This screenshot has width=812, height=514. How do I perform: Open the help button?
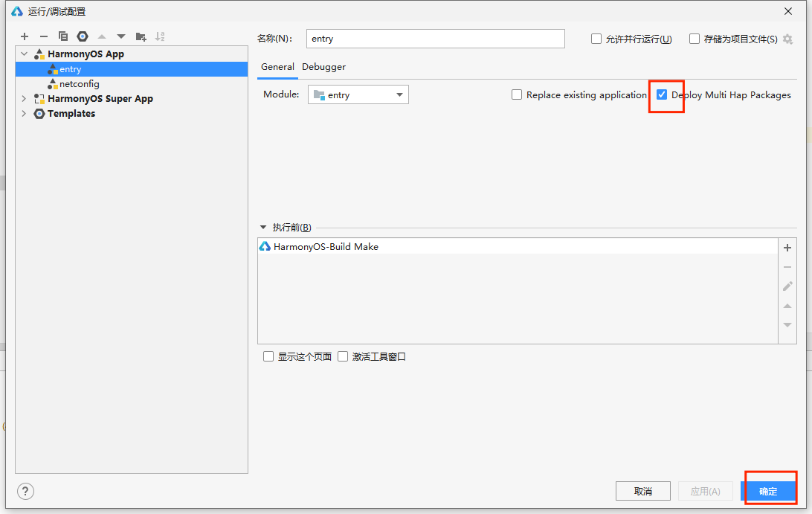[x=25, y=491]
